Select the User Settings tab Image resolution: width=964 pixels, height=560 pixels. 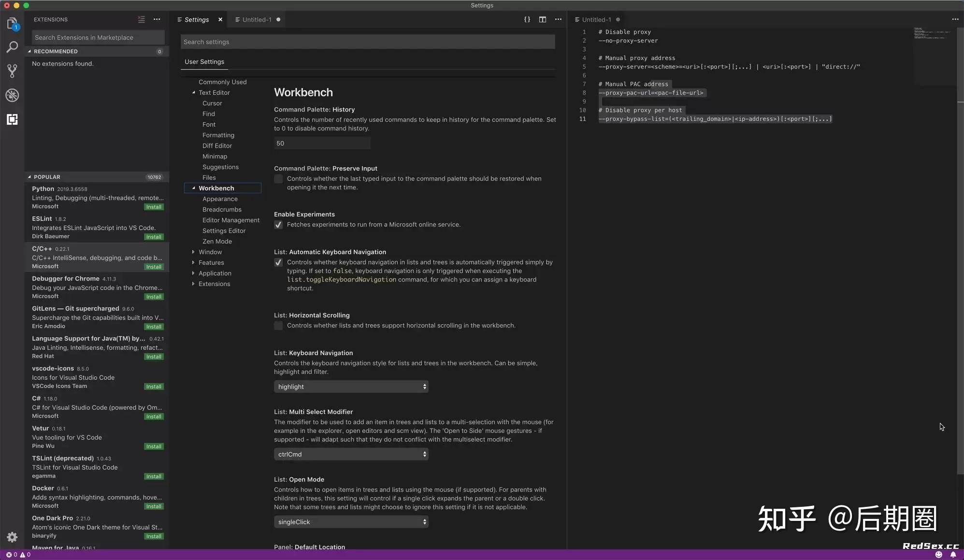pos(204,61)
